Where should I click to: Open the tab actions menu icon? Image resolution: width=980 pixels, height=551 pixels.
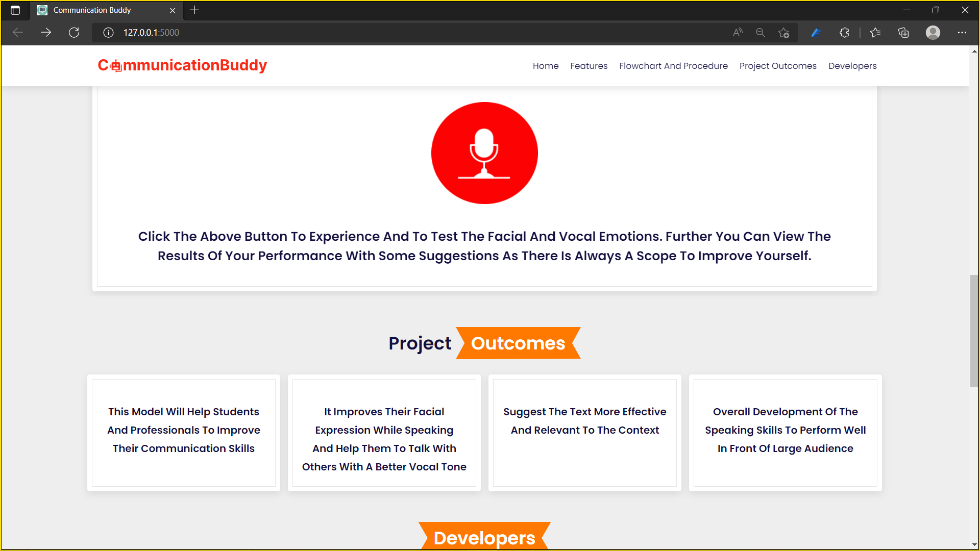point(15,10)
